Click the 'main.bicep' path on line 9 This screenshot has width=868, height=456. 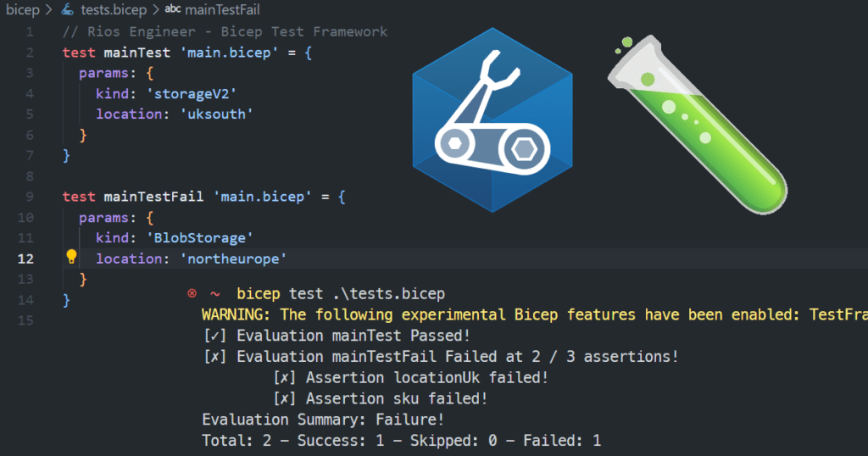[263, 197]
